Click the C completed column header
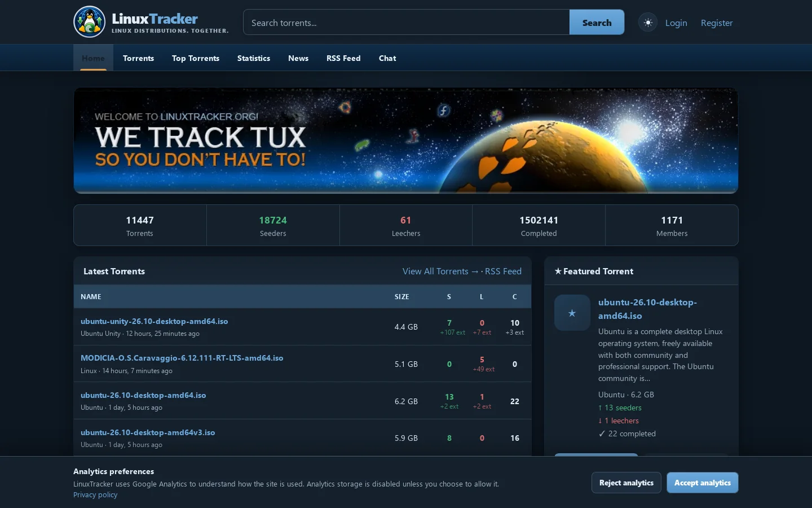 point(514,297)
